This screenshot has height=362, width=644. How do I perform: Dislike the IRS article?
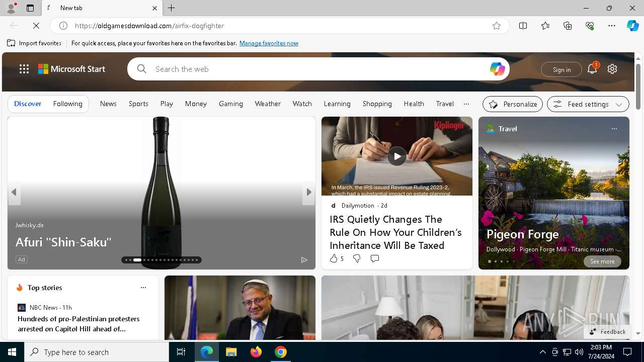356,258
